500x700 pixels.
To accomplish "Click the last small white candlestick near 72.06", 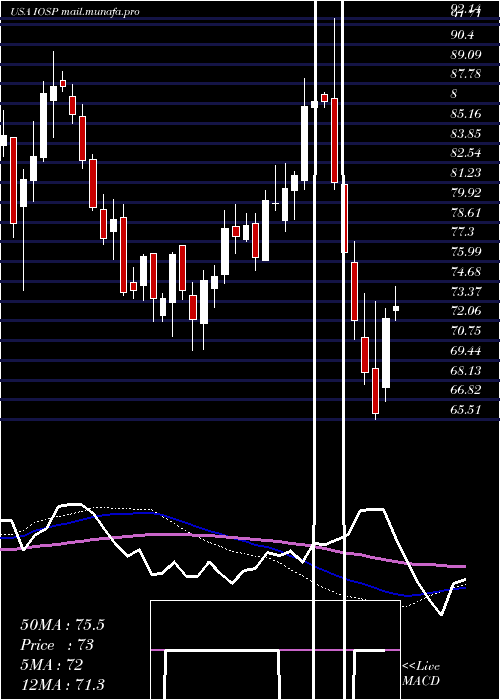I will click(x=396, y=308).
